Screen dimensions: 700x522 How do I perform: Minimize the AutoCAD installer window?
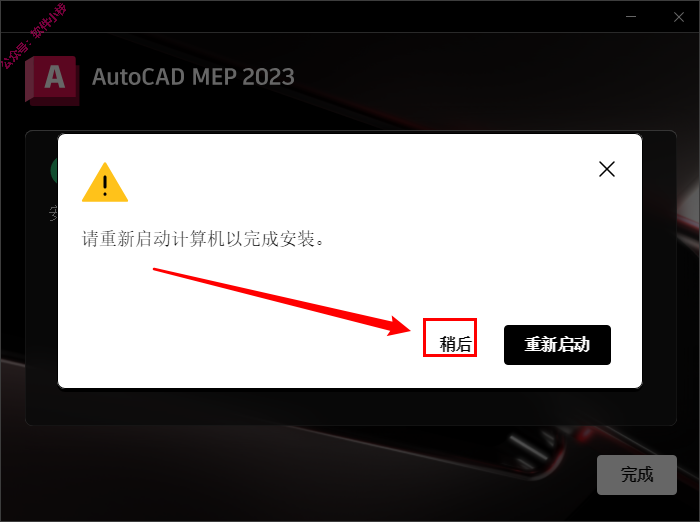(631, 17)
